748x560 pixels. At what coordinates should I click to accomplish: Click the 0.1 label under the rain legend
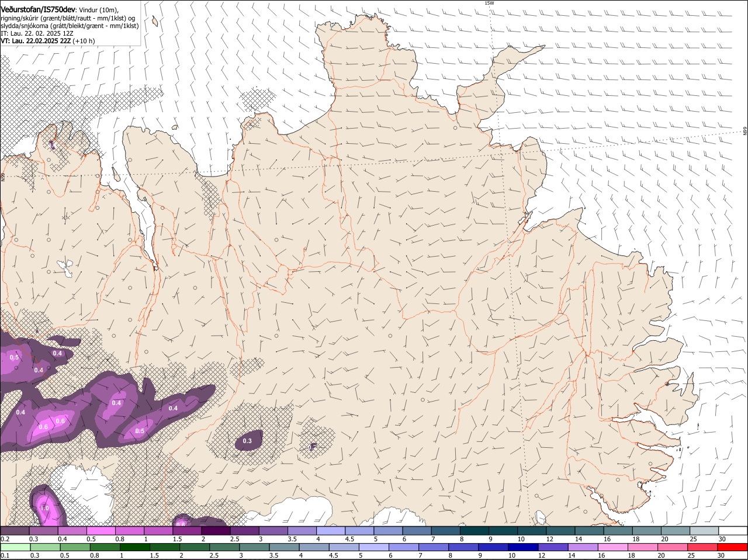coord(5,556)
